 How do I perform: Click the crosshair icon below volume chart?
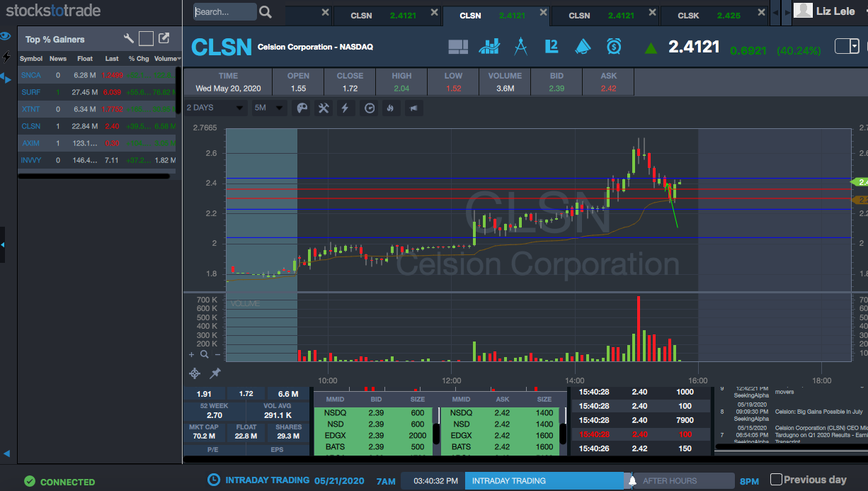(x=195, y=373)
